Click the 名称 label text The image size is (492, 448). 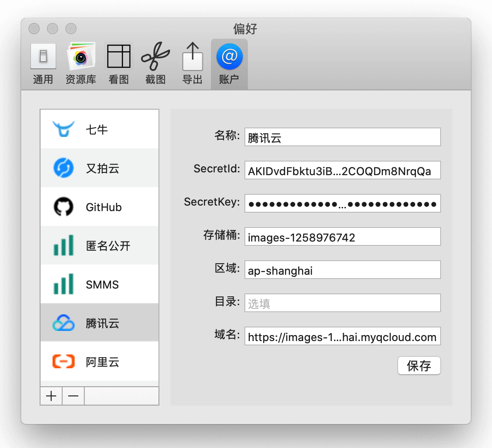227,136
